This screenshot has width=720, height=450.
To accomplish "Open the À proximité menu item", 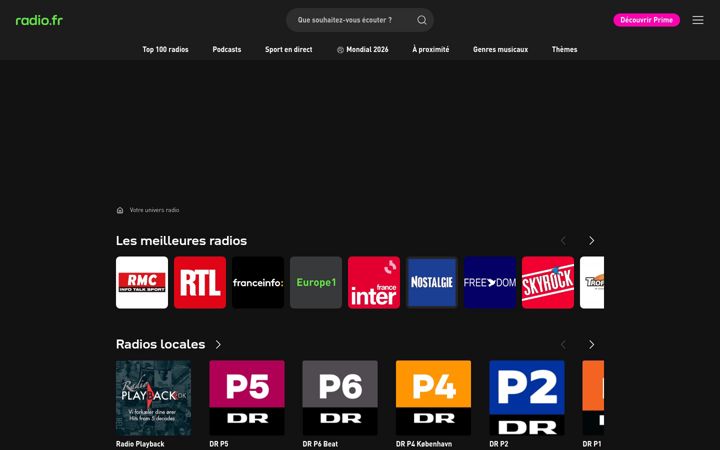I will coord(431,50).
